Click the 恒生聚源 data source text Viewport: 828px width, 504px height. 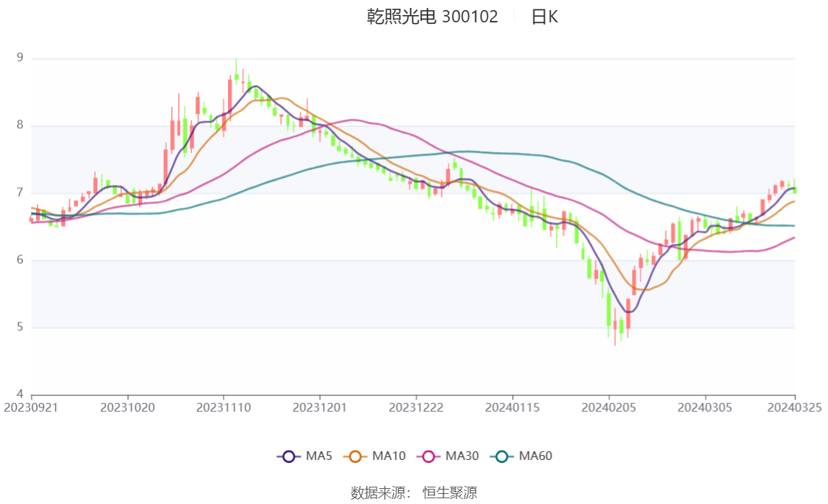tap(450, 493)
